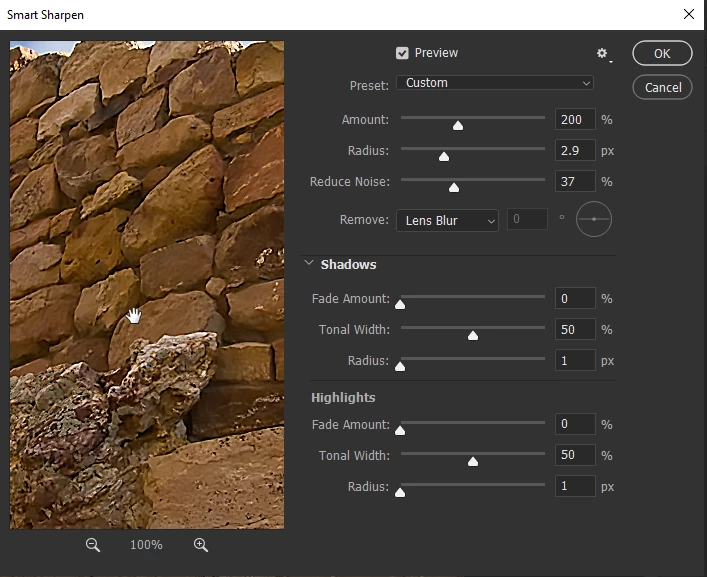
Task: Click the Amount label
Action: tap(365, 119)
